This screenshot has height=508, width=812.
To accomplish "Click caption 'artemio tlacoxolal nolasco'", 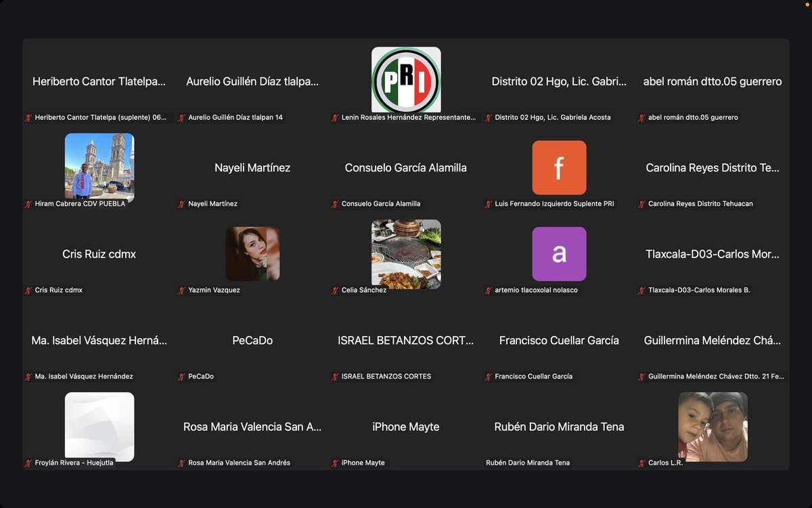I will tap(537, 291).
